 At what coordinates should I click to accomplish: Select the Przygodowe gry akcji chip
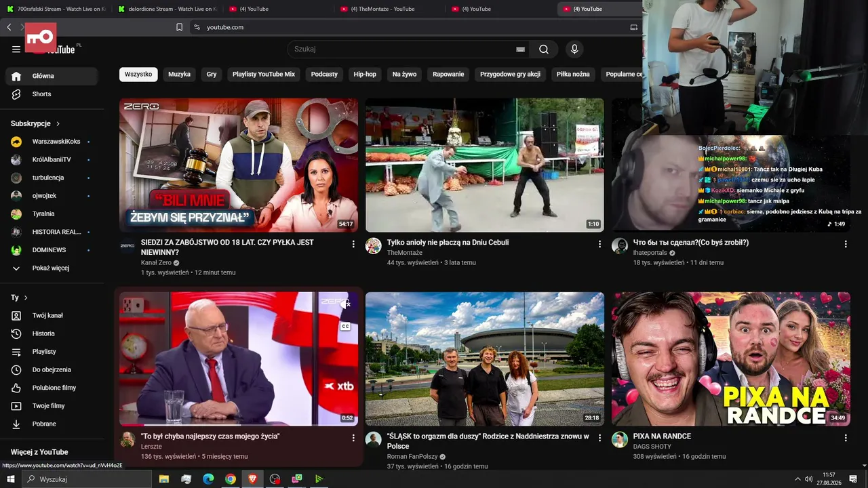pos(511,75)
